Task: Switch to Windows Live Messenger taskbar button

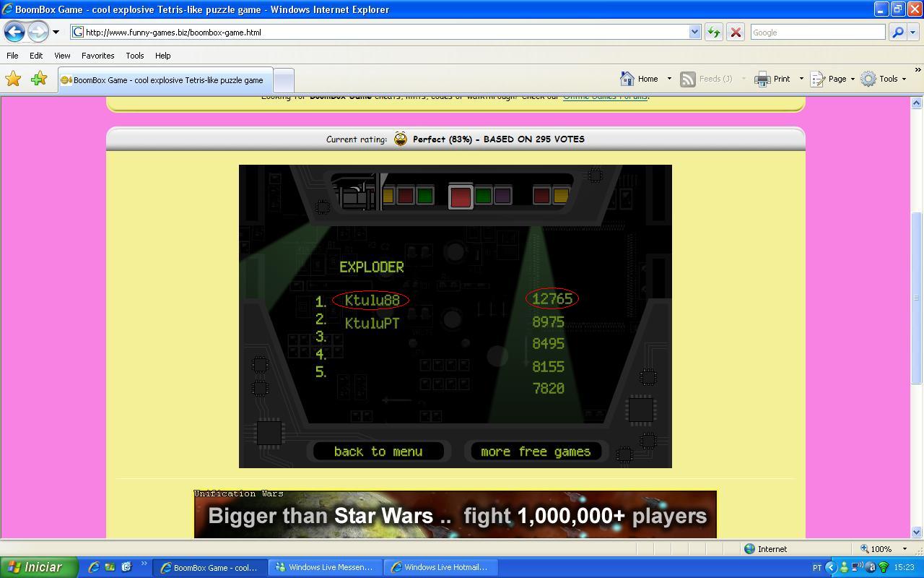Action: pos(325,567)
